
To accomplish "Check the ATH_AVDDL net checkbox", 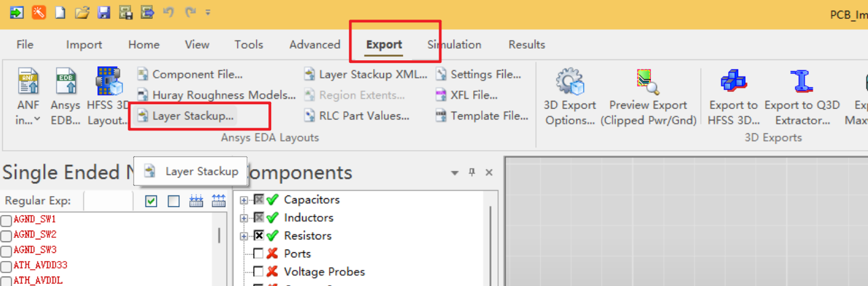I will pyautogui.click(x=6, y=281).
